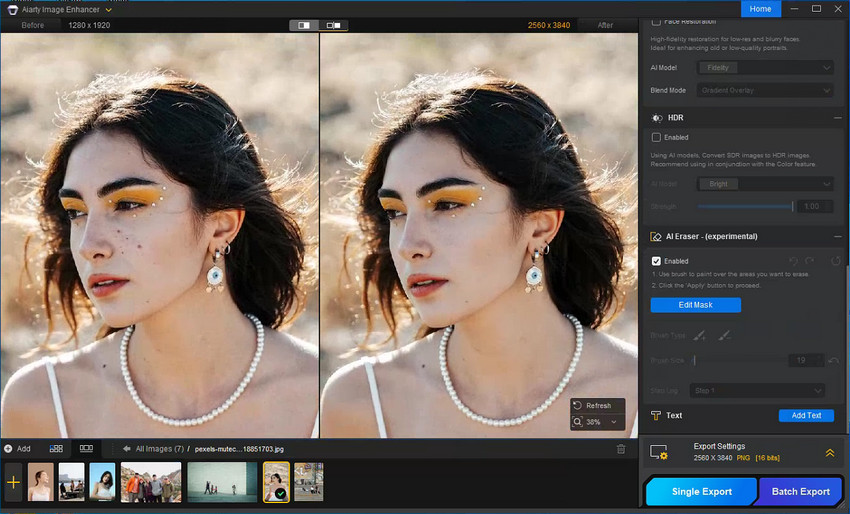Image resolution: width=850 pixels, height=514 pixels.
Task: Switch to grid thumbnail view icon
Action: pos(56,449)
